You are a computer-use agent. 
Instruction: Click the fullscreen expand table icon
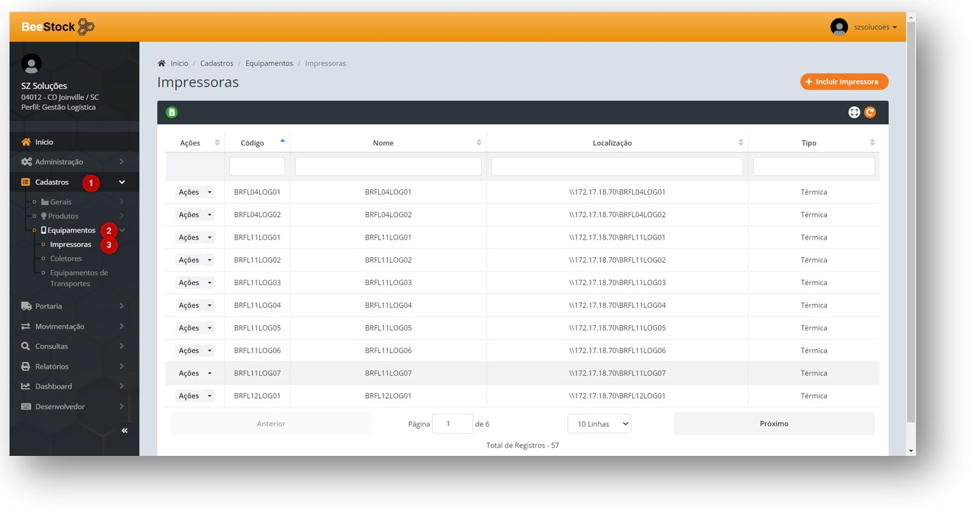[x=854, y=112]
